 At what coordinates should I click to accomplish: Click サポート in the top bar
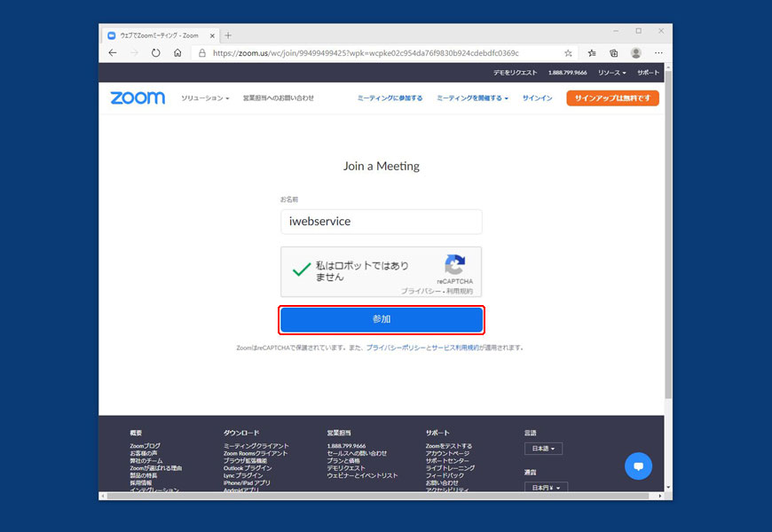648,73
